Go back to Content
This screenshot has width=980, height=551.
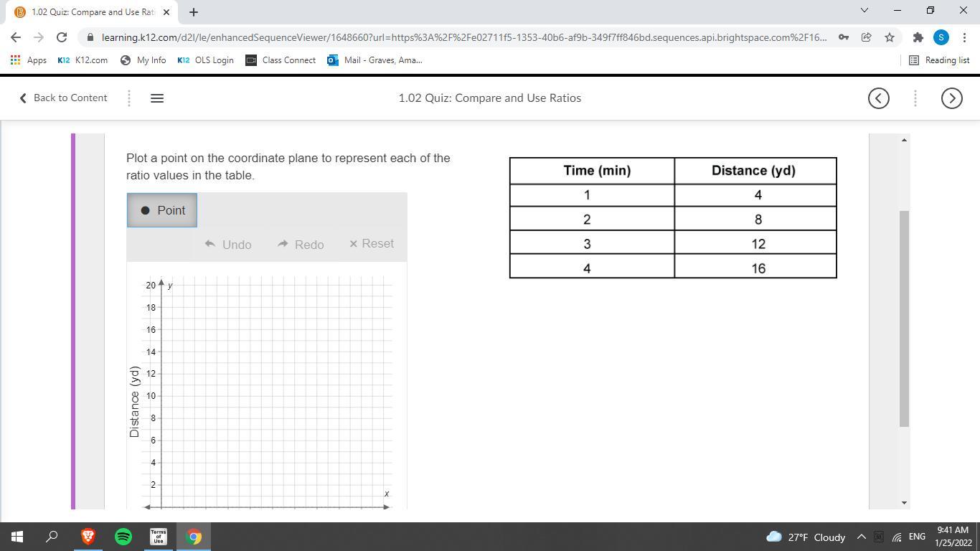63,98
